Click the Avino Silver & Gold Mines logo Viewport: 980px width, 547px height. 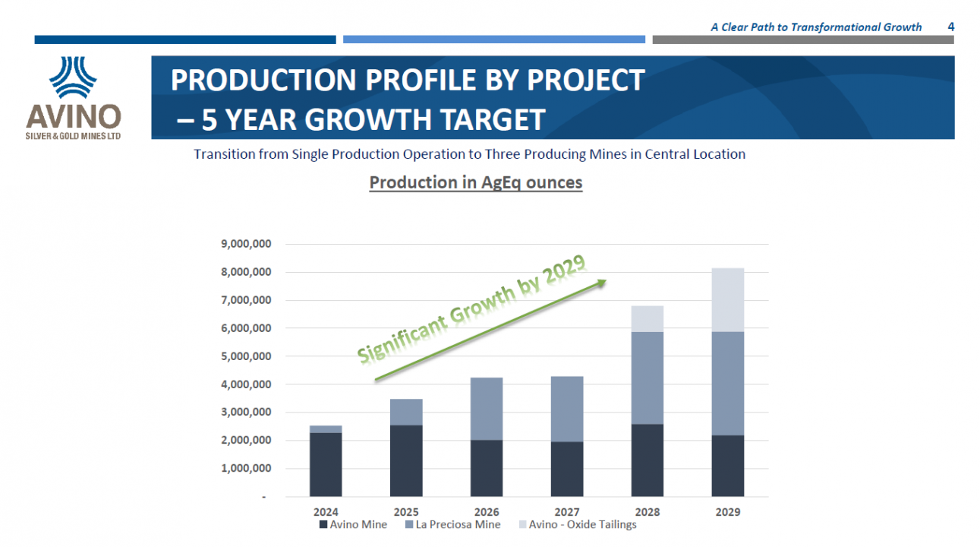(73, 99)
